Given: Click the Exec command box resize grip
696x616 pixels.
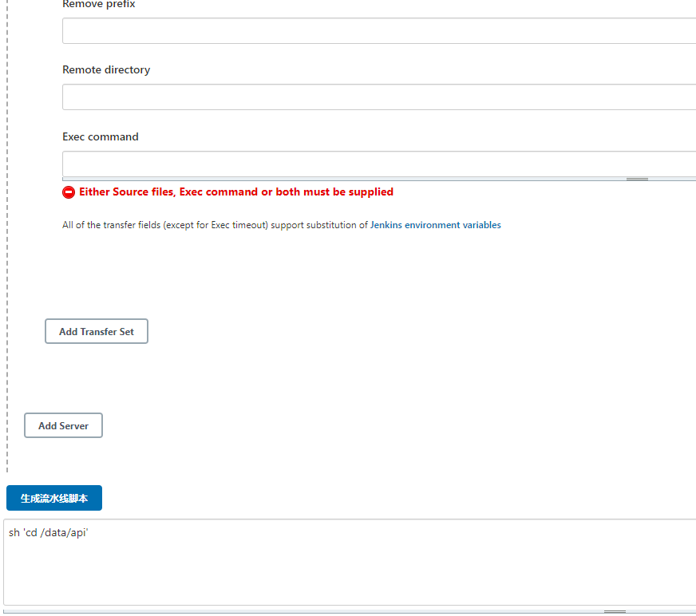Looking at the screenshot, I should [x=637, y=179].
